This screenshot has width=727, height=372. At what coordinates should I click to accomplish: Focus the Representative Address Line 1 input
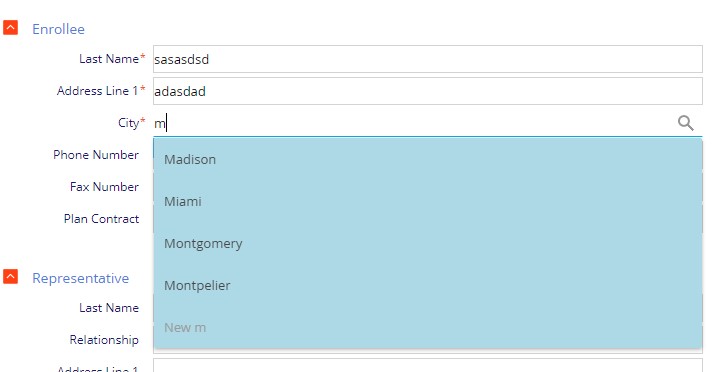[427, 366]
